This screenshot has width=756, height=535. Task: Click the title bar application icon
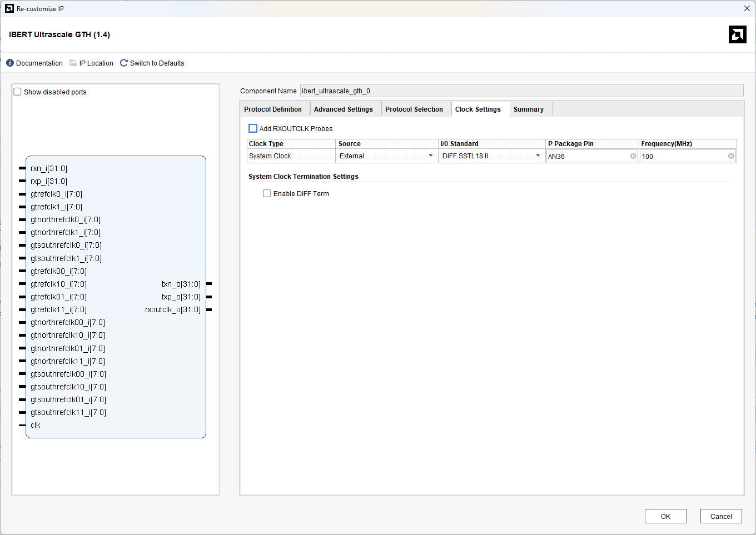pyautogui.click(x=9, y=8)
